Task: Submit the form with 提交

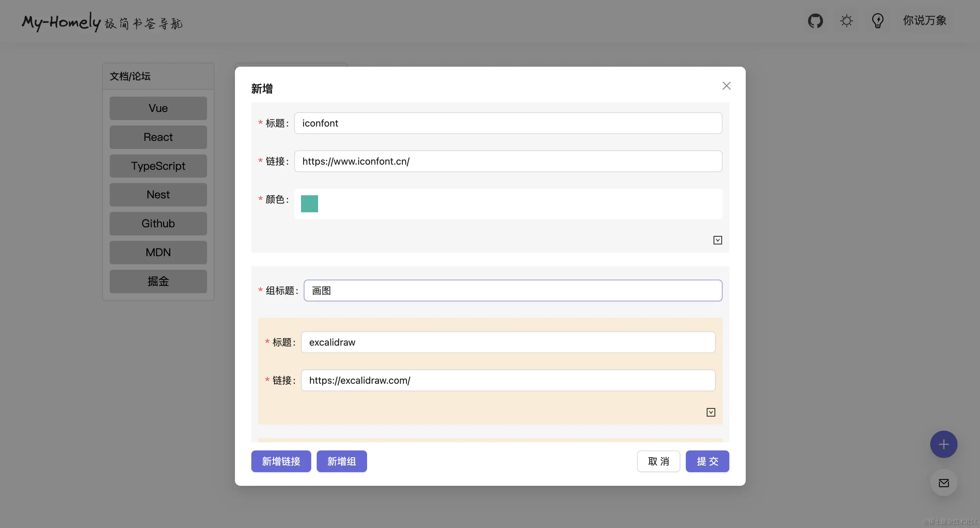Action: (x=707, y=461)
